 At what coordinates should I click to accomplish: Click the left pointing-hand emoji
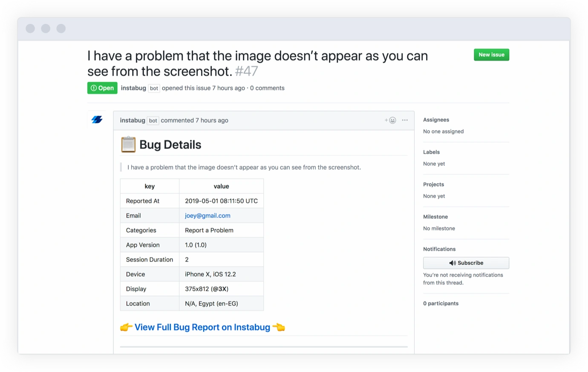click(126, 327)
